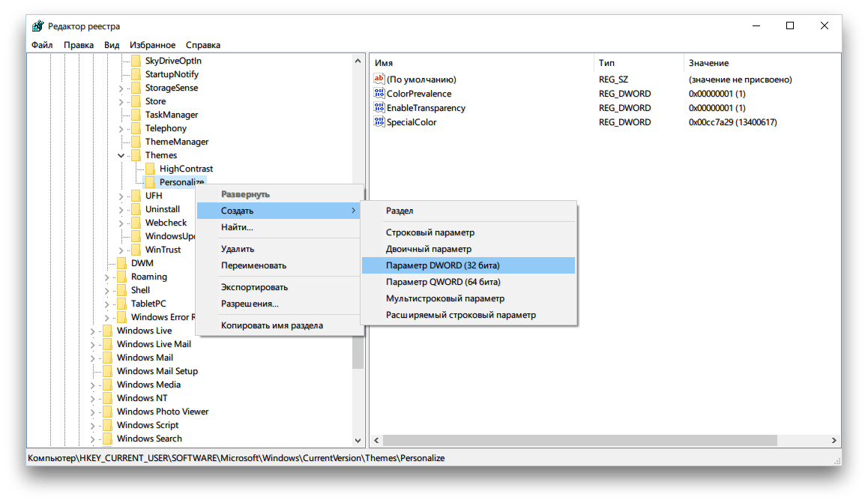Expand the Windows NT tree node
The width and height of the screenshot is (868, 503).
(x=92, y=398)
